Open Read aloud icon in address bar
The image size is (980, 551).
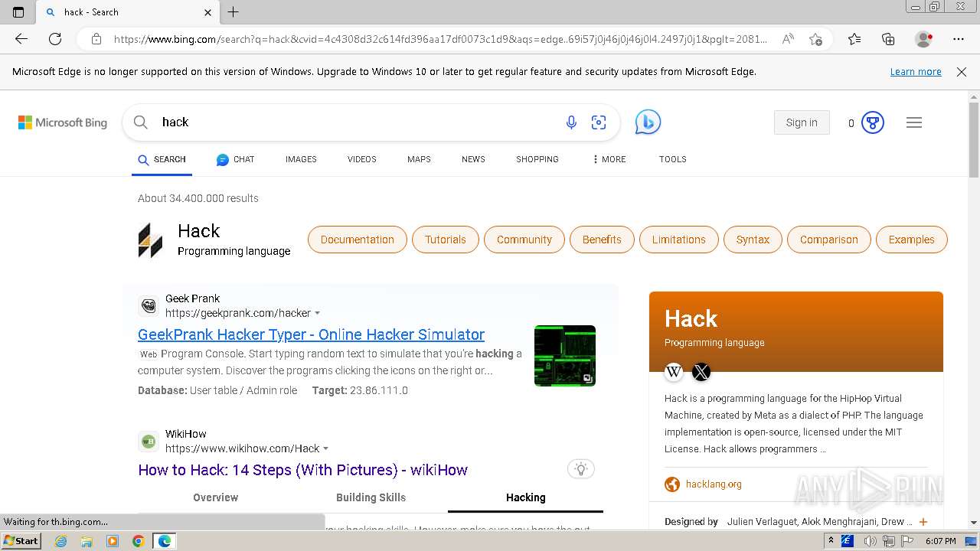[787, 39]
